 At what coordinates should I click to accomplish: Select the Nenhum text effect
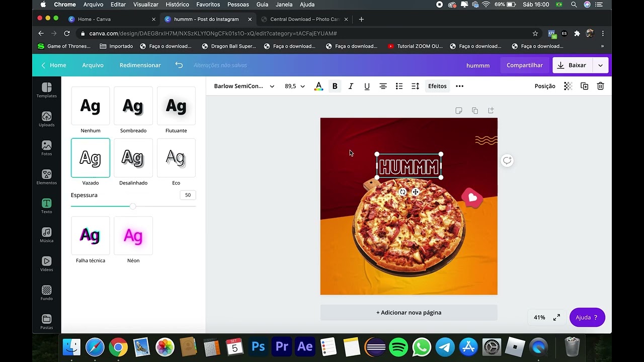point(91,106)
